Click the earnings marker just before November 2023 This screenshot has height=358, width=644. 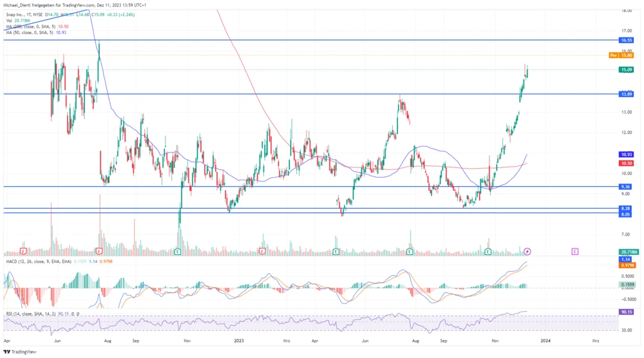coord(488,250)
